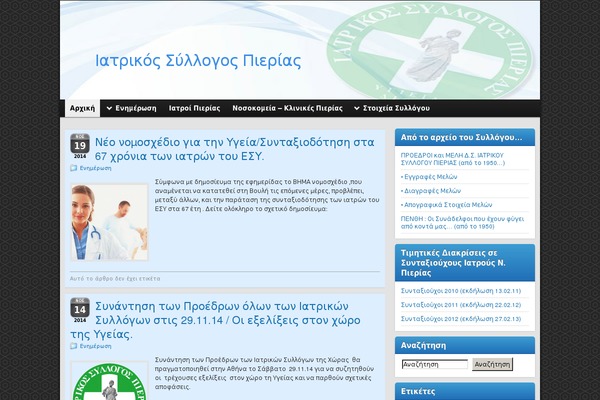
Task: Expand the Στοιχεία Συλλόγου dropdown menu
Action: [391, 108]
